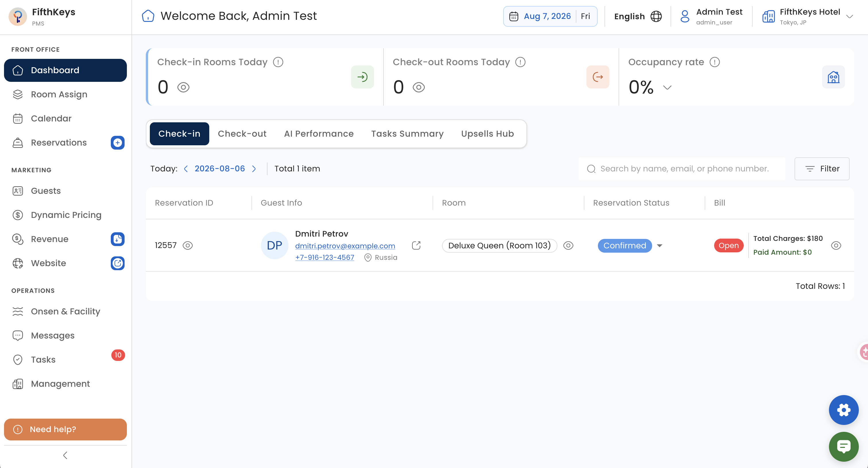
Task: Open Dmitri Petrov's guest profile link icon
Action: coord(416,245)
